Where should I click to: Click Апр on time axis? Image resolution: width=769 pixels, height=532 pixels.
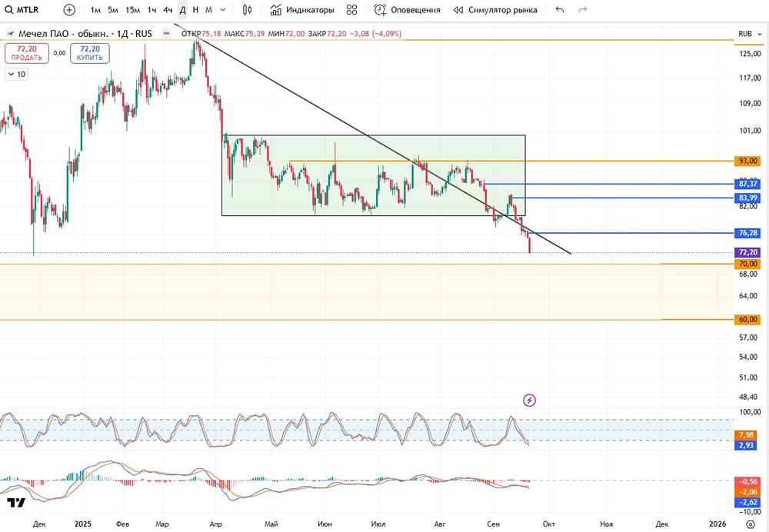coord(216,524)
